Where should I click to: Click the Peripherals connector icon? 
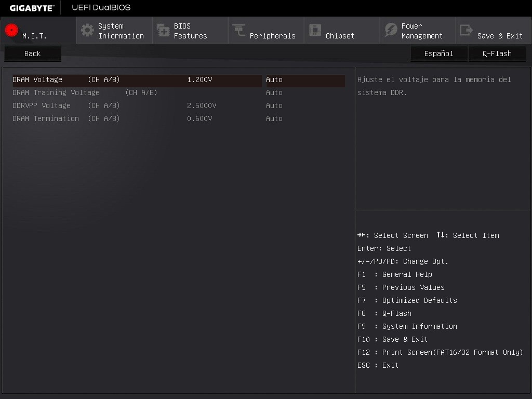[238, 30]
